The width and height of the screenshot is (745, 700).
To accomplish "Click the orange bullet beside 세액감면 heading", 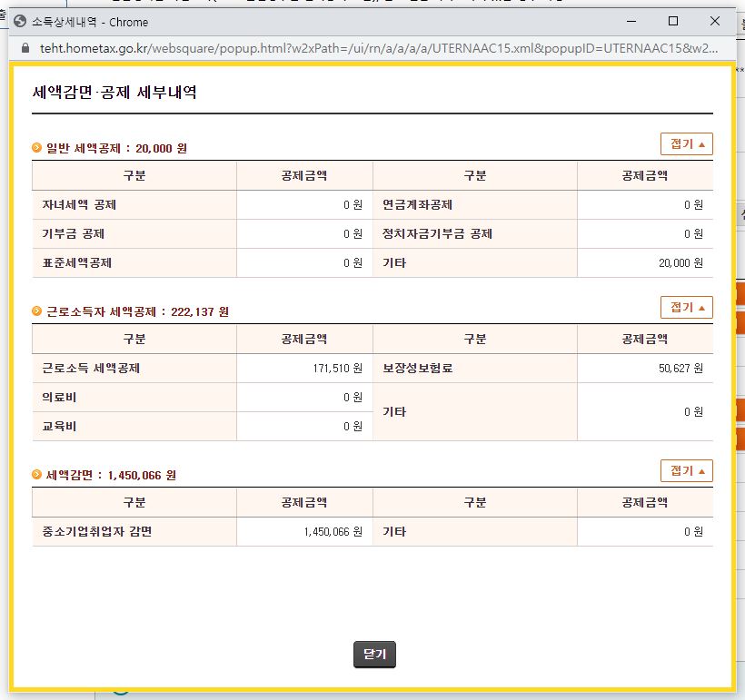I will (37, 475).
